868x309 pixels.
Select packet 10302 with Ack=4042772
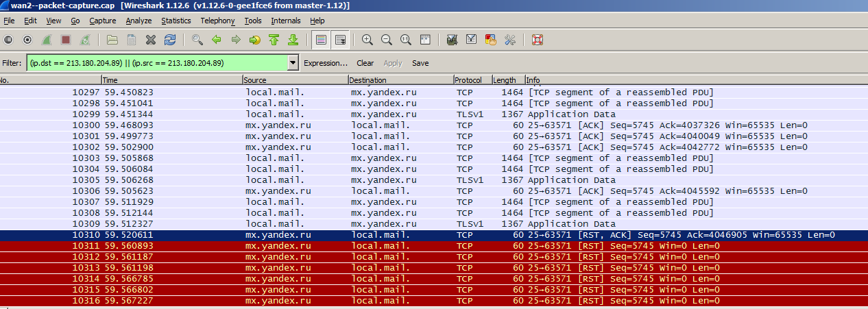click(434, 147)
